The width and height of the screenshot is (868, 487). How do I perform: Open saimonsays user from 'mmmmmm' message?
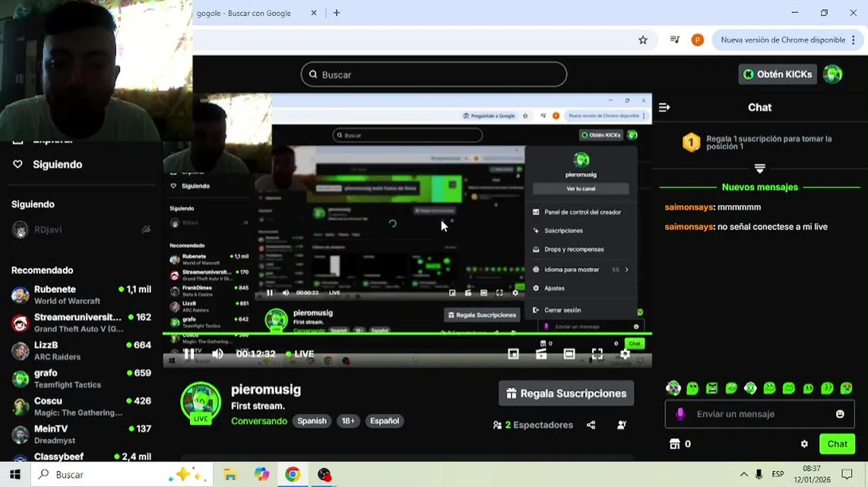689,207
